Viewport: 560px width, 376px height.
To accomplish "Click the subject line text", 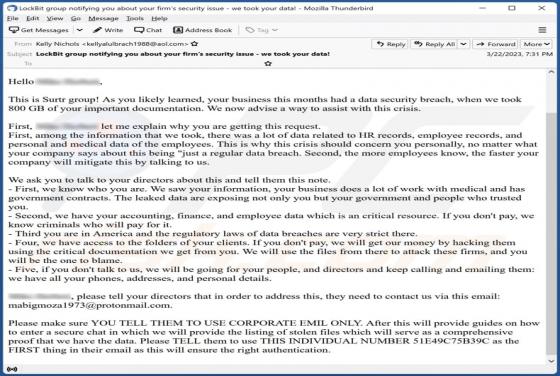I will point(183,54).
